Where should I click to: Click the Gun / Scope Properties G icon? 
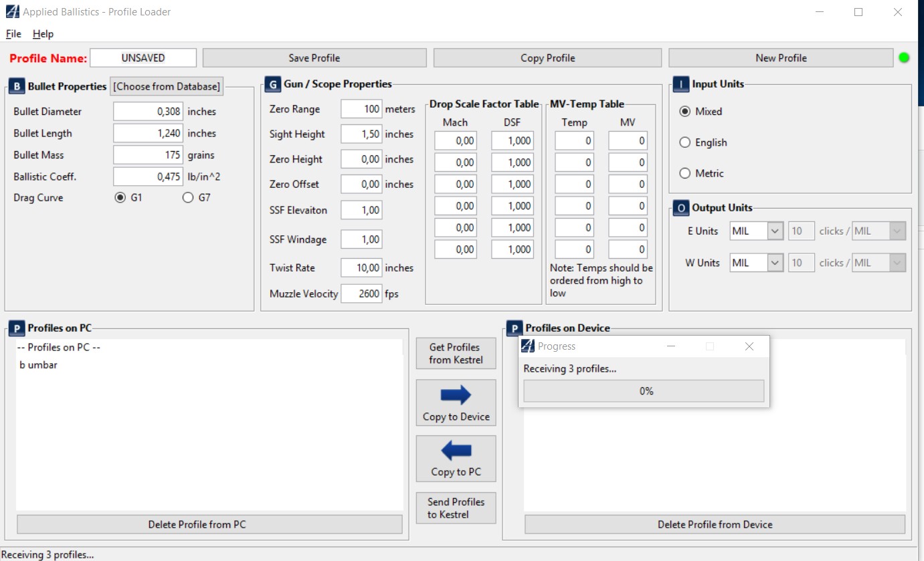pos(272,84)
